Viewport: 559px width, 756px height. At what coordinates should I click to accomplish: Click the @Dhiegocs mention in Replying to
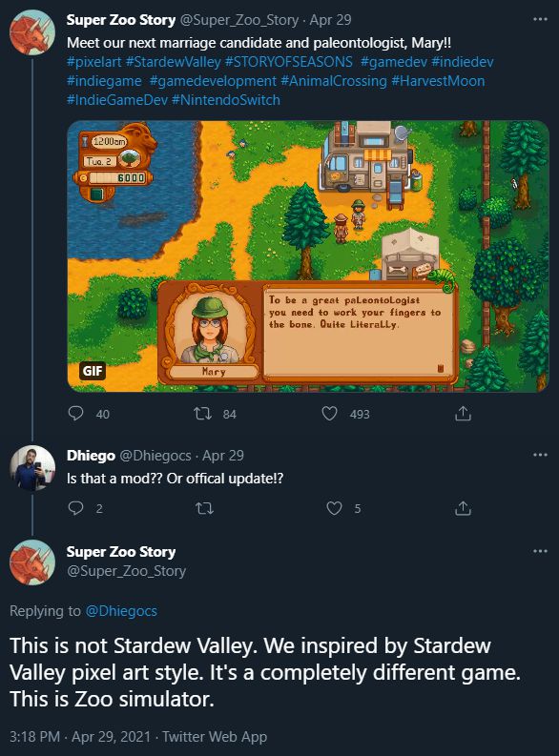pos(121,611)
